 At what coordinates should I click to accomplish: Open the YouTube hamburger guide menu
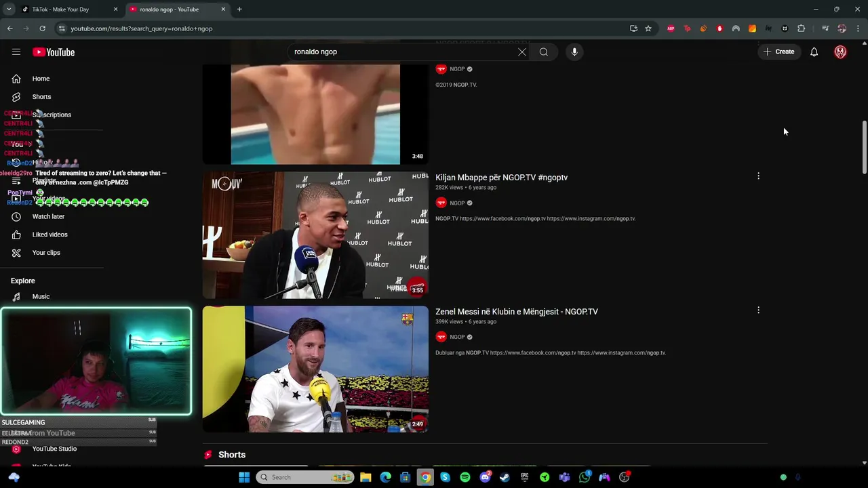pos(16,52)
